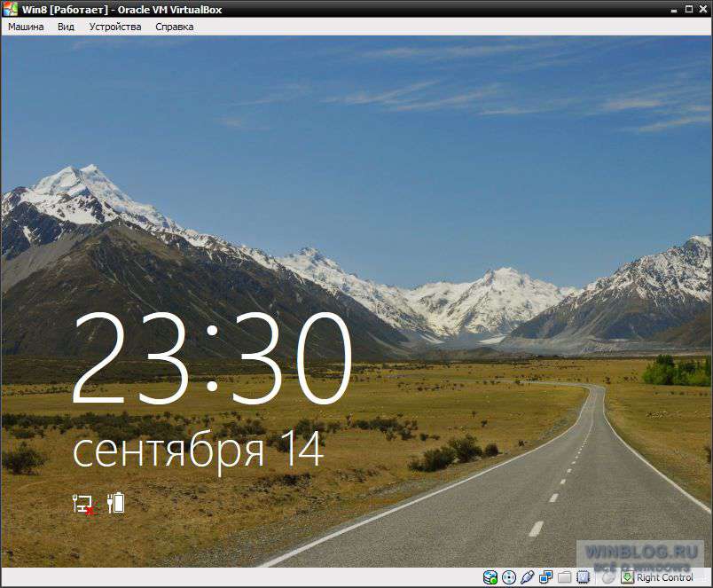Click the 23:30 lock screen clock
Viewport: 713px width, 588px height.
click(x=212, y=358)
